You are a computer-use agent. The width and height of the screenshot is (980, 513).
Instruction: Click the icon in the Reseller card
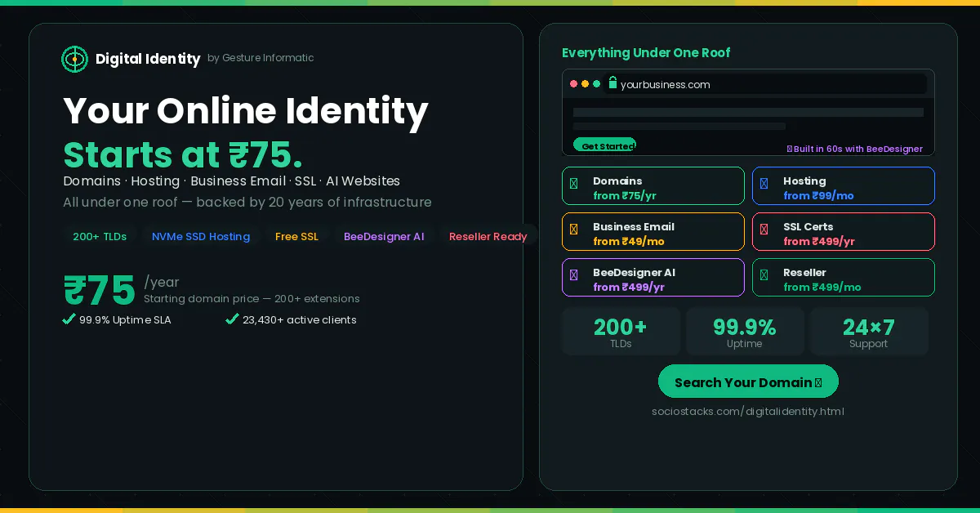pos(764,275)
